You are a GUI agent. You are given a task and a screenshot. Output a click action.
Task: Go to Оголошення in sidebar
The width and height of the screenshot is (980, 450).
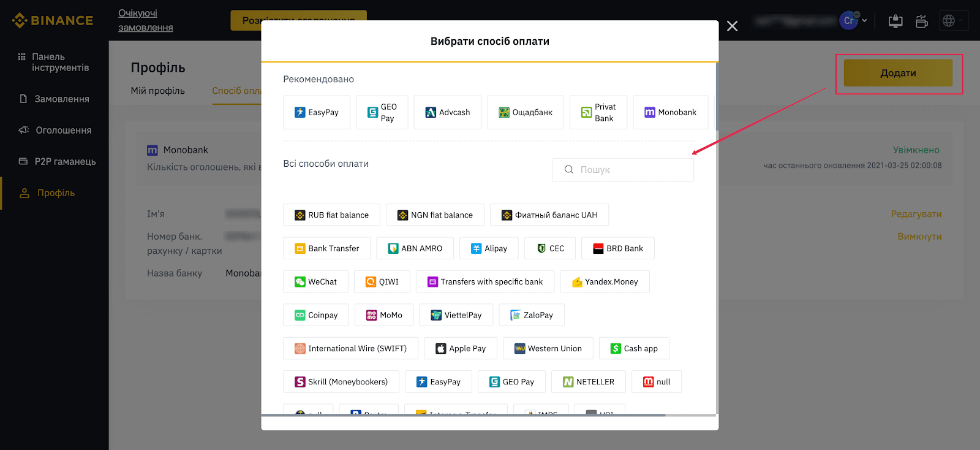point(55,130)
